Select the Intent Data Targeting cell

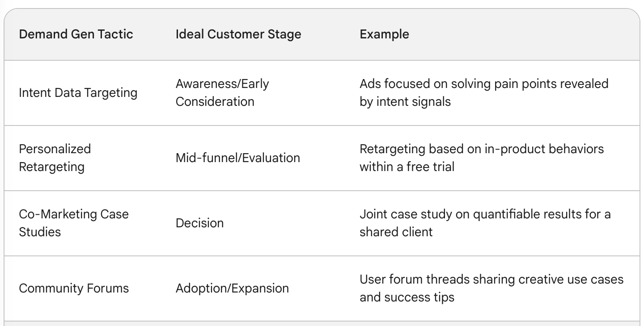tap(78, 93)
